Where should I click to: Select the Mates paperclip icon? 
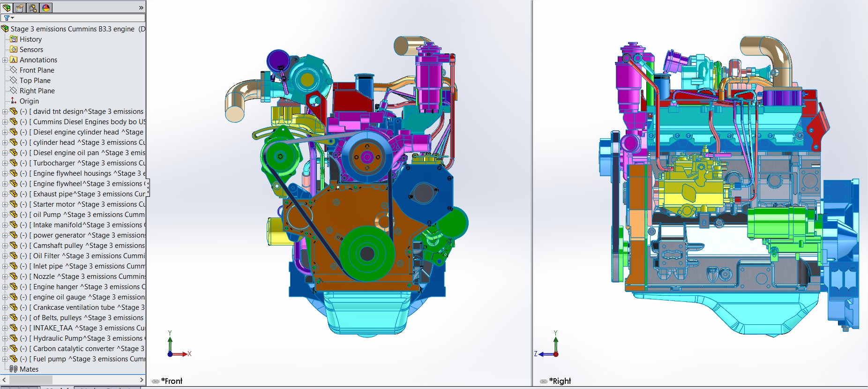pyautogui.click(x=14, y=369)
